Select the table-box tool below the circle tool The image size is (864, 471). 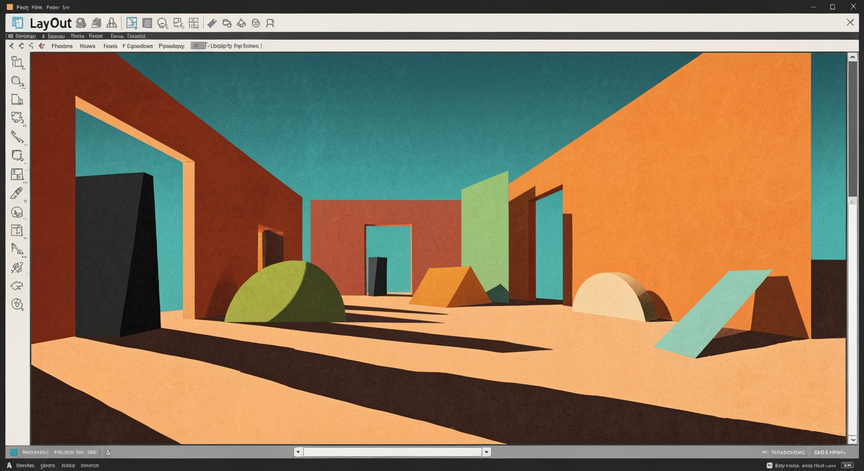pyautogui.click(x=17, y=230)
